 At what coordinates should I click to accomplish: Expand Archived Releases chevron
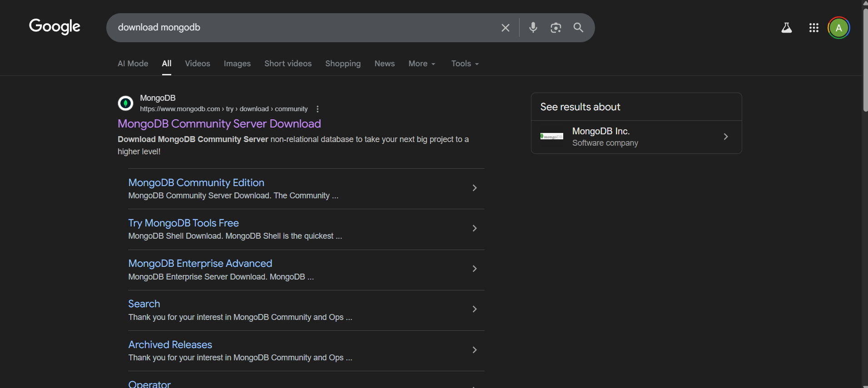475,350
